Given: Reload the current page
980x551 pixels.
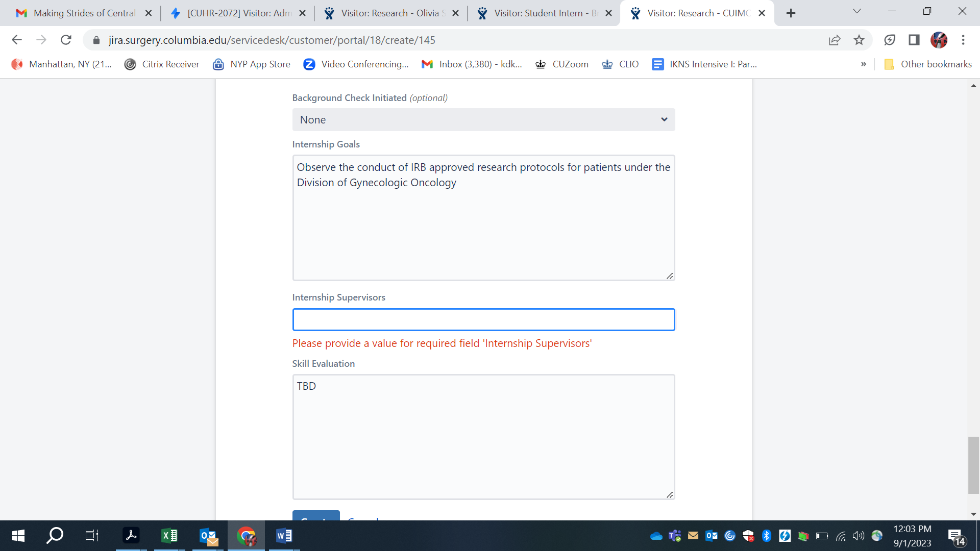Looking at the screenshot, I should 66,40.
